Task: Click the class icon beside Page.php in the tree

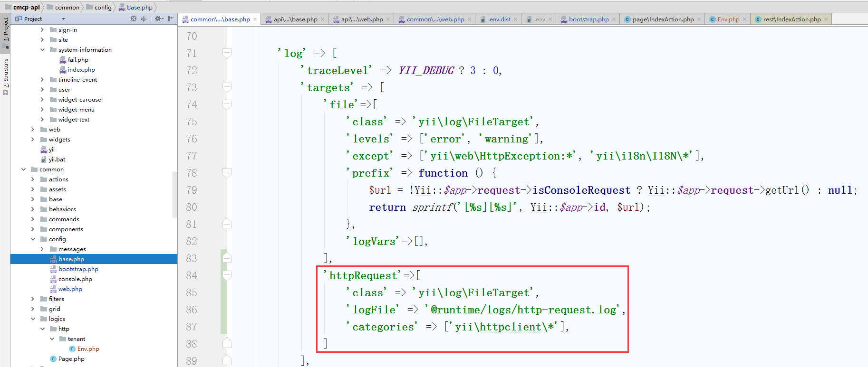Action: tap(53, 359)
